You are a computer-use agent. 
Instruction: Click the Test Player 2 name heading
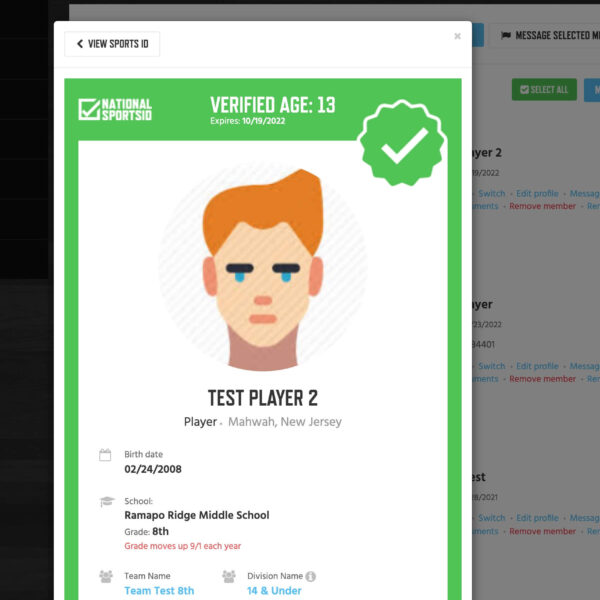[263, 398]
